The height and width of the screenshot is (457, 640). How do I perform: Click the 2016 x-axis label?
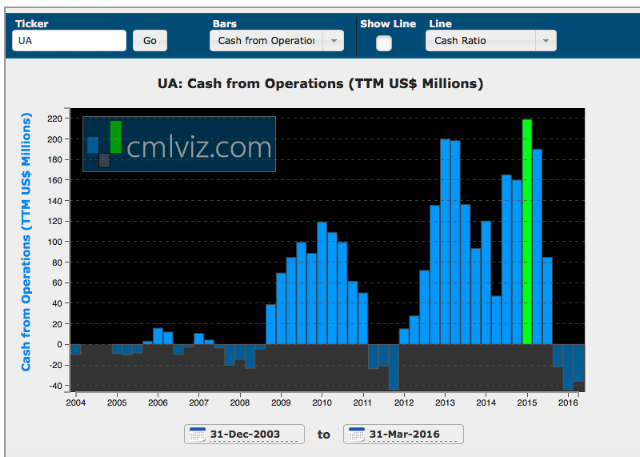pyautogui.click(x=568, y=403)
